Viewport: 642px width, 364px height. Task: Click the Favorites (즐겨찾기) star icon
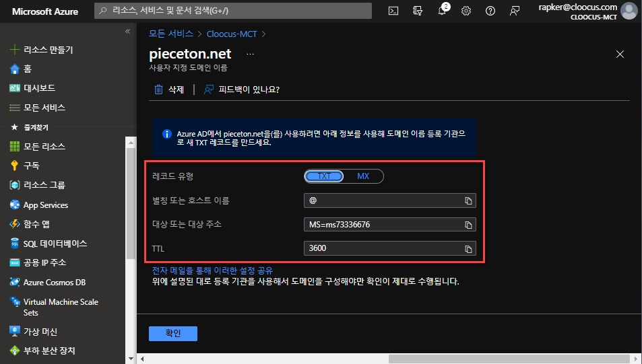tap(15, 126)
